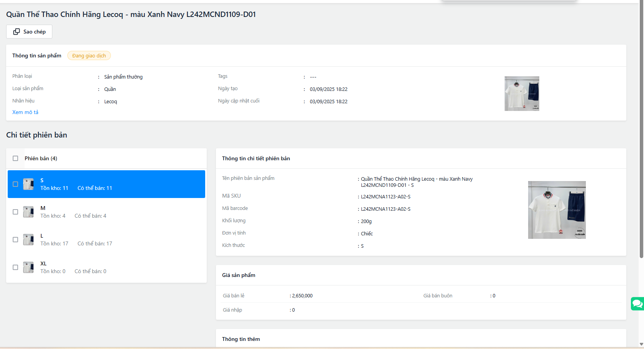Select the M variant row

click(x=106, y=212)
